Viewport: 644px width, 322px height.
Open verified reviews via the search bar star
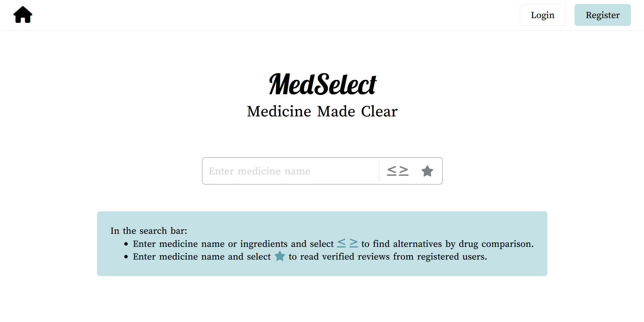[427, 171]
